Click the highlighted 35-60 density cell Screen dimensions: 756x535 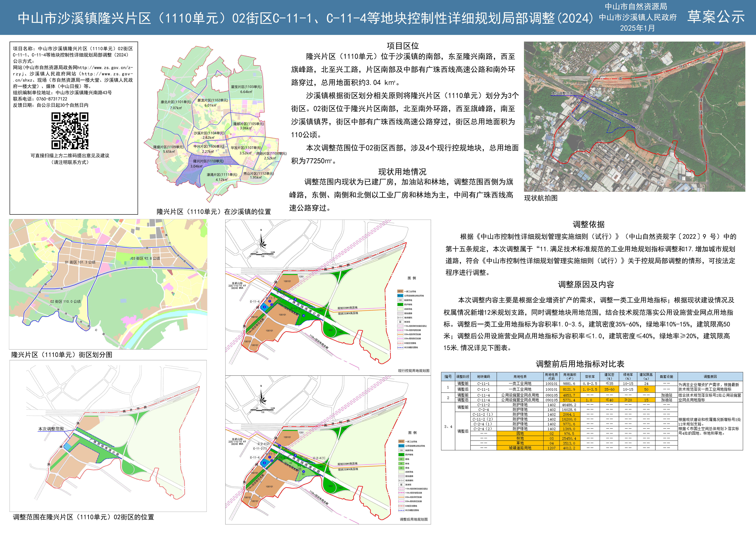(609, 389)
